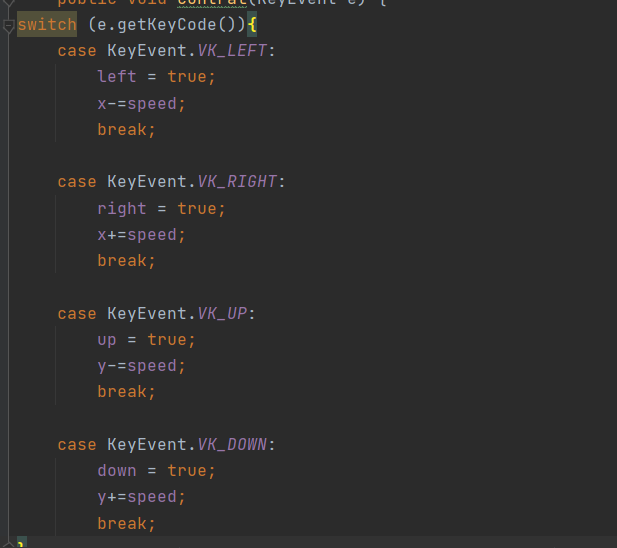617x548 pixels.
Task: Click the e.getKeyCode() call
Action: [x=166, y=25]
